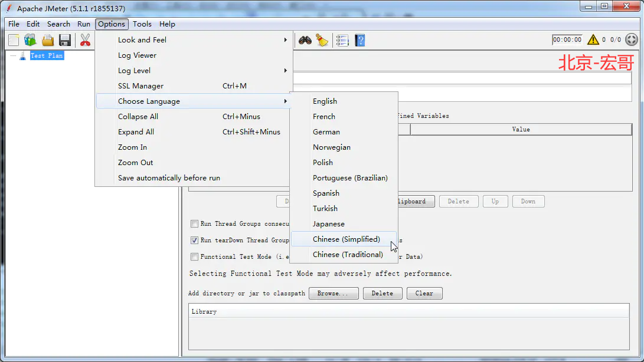The height and width of the screenshot is (362, 644).
Task: Click the Reset search broom icon
Action: pos(322,40)
